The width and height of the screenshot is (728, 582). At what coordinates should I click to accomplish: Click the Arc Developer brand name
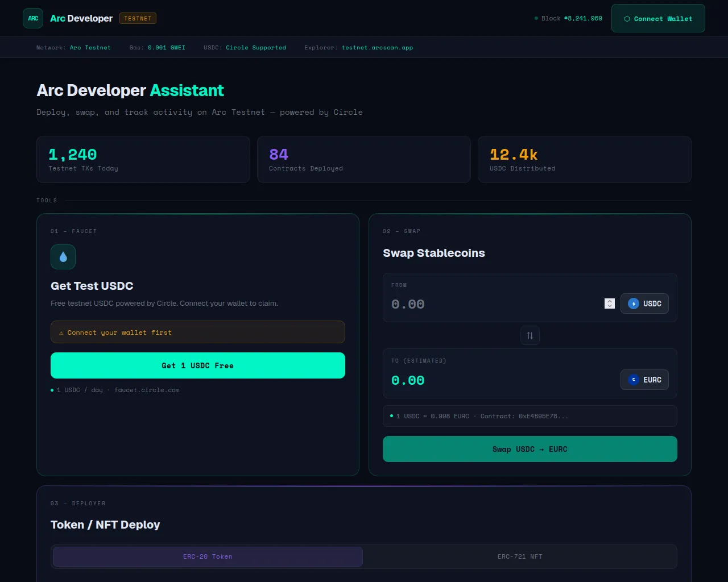click(x=81, y=18)
